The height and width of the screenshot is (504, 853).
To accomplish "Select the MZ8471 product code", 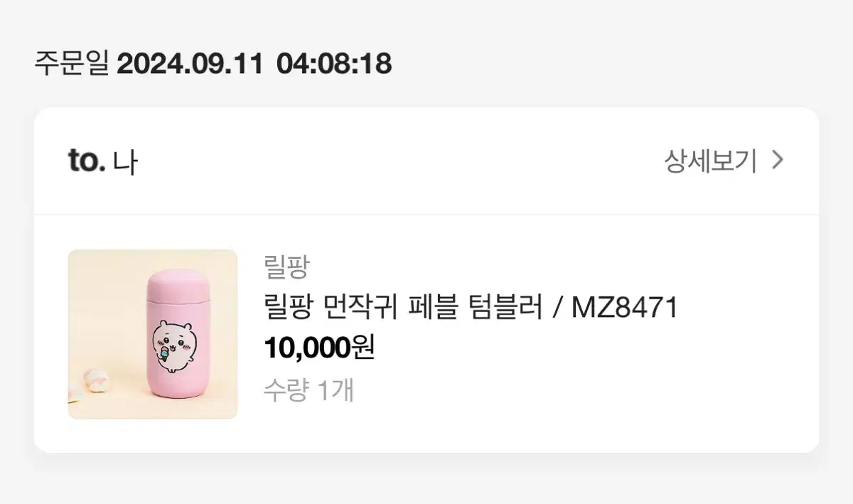I will point(626,308).
